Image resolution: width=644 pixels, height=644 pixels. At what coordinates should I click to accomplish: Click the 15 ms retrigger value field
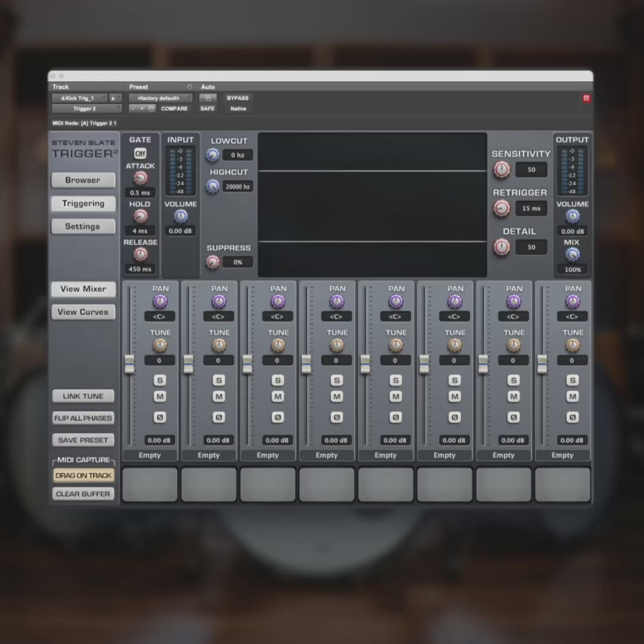(531, 208)
